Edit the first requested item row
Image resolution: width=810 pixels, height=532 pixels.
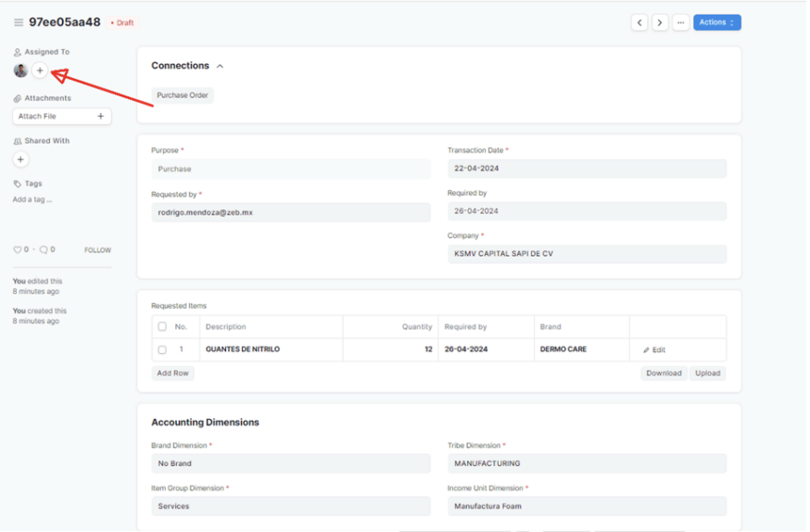pos(654,350)
